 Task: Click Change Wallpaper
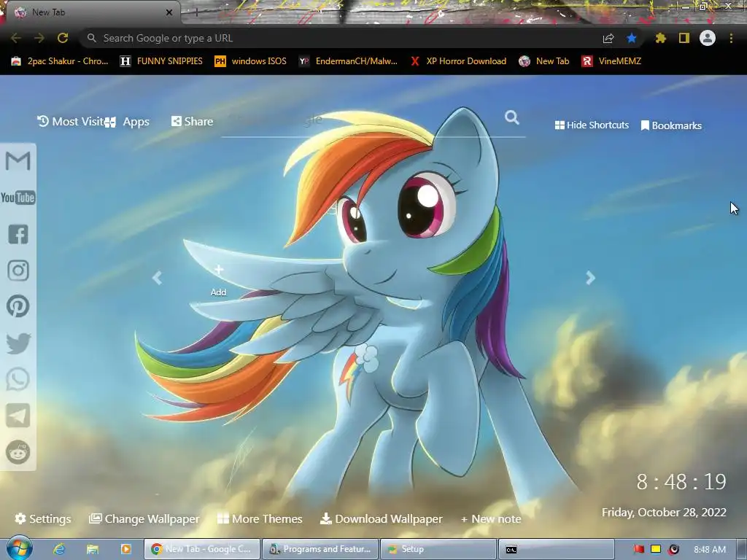(x=144, y=519)
